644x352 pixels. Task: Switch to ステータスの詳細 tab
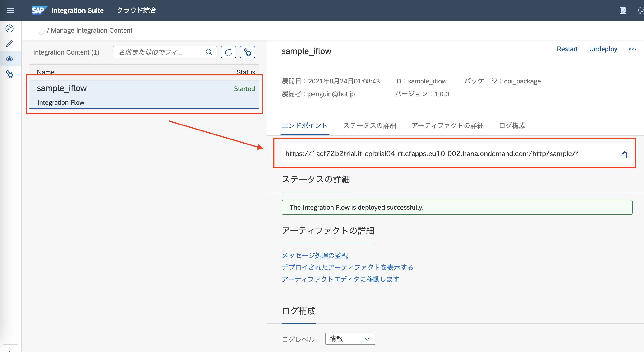[x=369, y=125]
